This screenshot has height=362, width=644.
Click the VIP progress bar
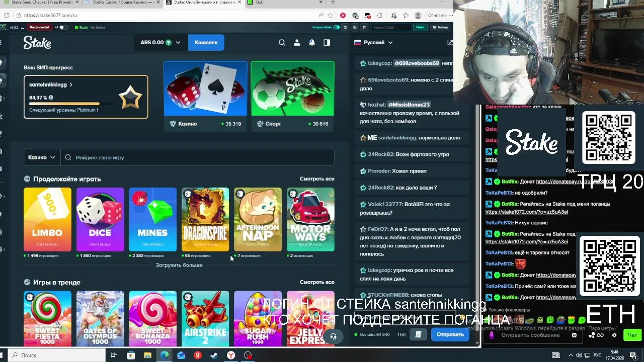pyautogui.click(x=70, y=104)
